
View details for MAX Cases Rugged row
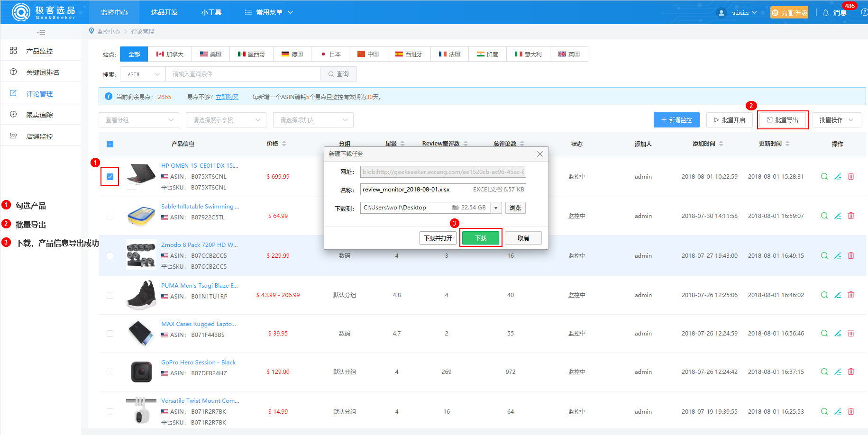pyautogui.click(x=824, y=333)
